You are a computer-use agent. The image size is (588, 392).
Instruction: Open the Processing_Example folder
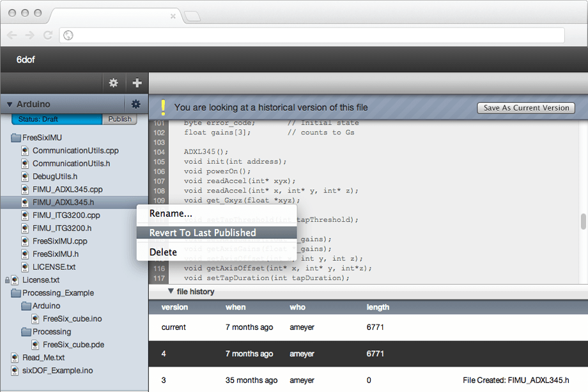58,293
